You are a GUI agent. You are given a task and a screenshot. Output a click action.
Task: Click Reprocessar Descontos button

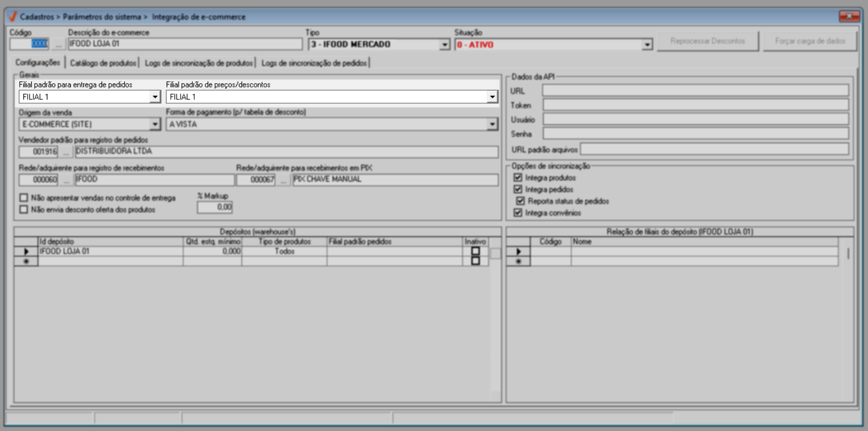pyautogui.click(x=707, y=41)
